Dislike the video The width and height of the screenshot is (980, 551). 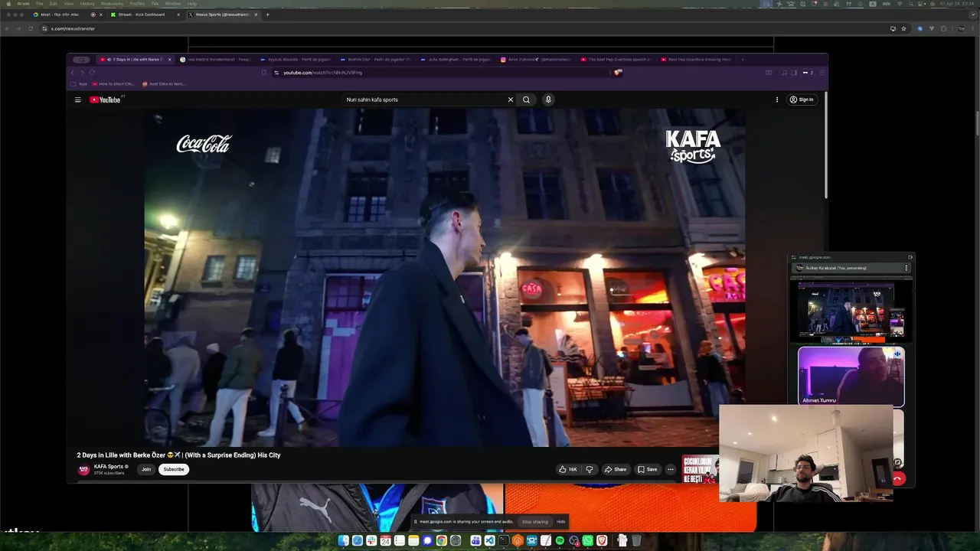(x=589, y=469)
